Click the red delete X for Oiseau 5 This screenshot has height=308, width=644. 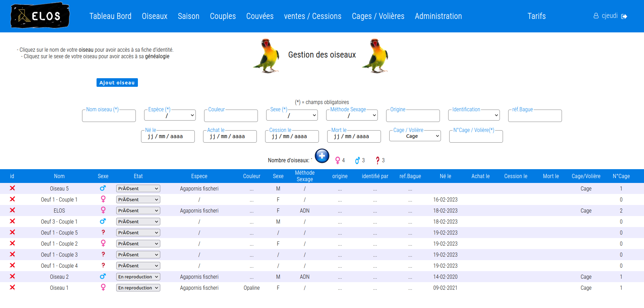click(x=12, y=188)
